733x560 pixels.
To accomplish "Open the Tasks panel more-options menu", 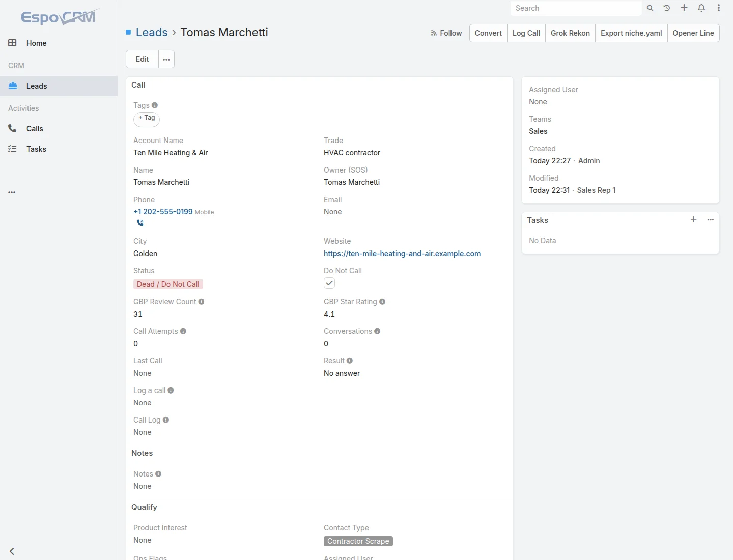I will [711, 220].
